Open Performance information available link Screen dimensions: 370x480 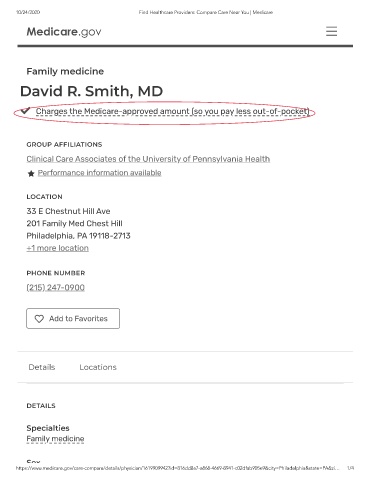(x=100, y=173)
